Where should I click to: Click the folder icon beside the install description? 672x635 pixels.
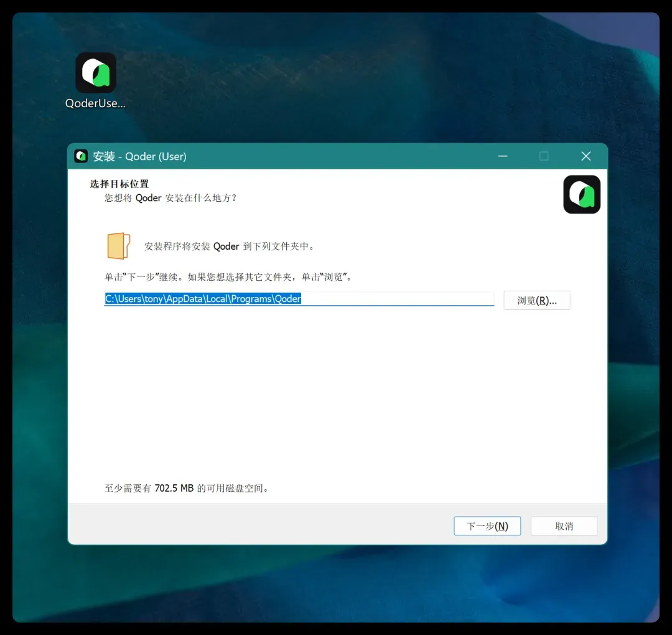[x=119, y=246]
